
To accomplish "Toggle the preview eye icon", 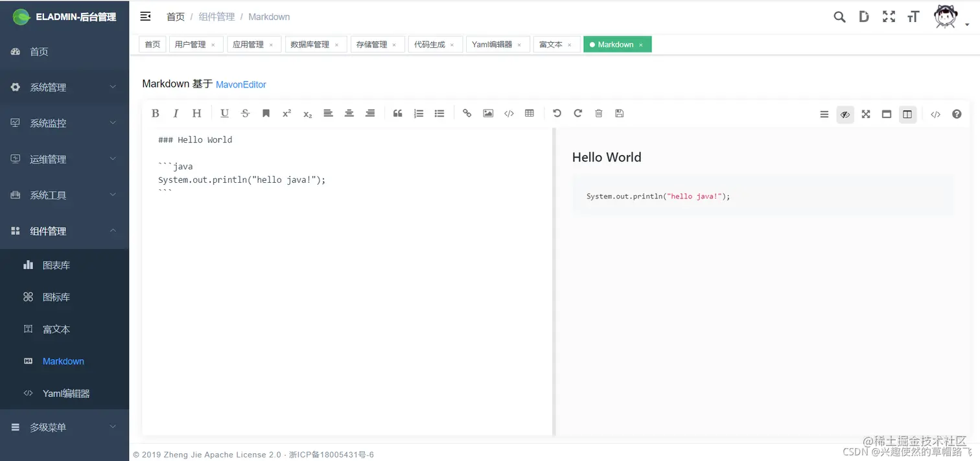I will pos(845,115).
